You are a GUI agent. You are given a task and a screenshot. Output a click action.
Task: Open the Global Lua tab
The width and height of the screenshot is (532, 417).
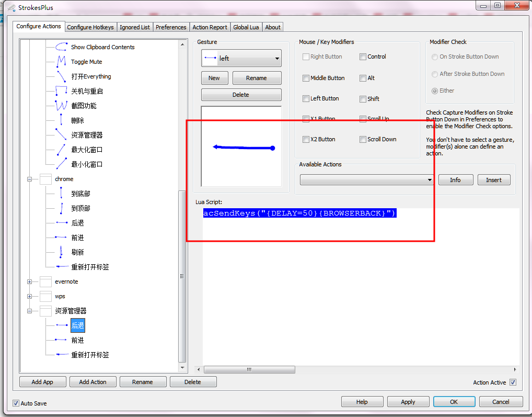tap(246, 27)
